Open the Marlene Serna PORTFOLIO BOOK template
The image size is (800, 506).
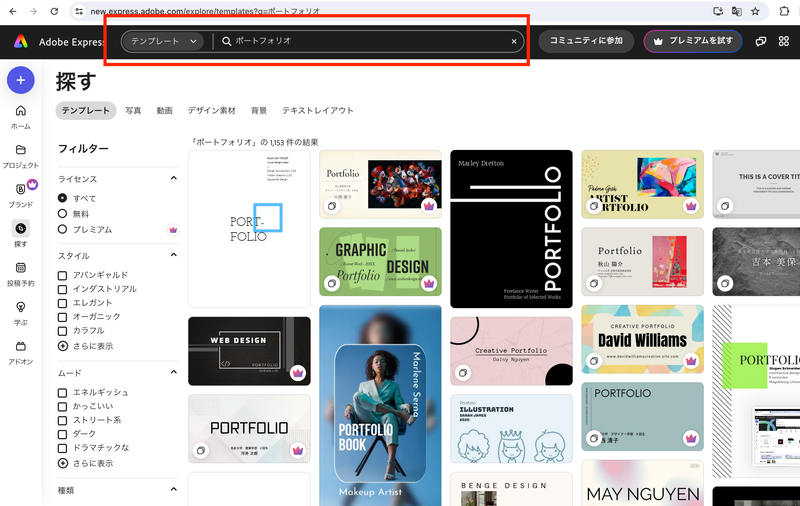[x=380, y=406]
